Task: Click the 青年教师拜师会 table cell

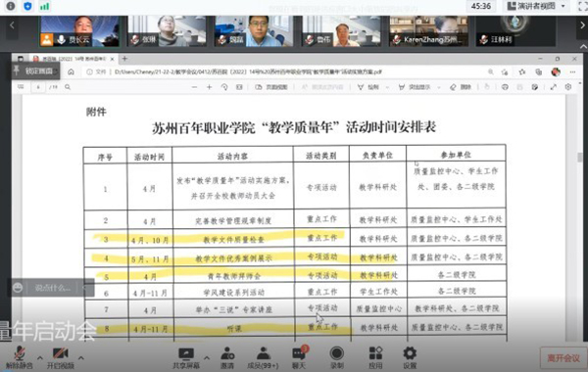Action: (233, 276)
